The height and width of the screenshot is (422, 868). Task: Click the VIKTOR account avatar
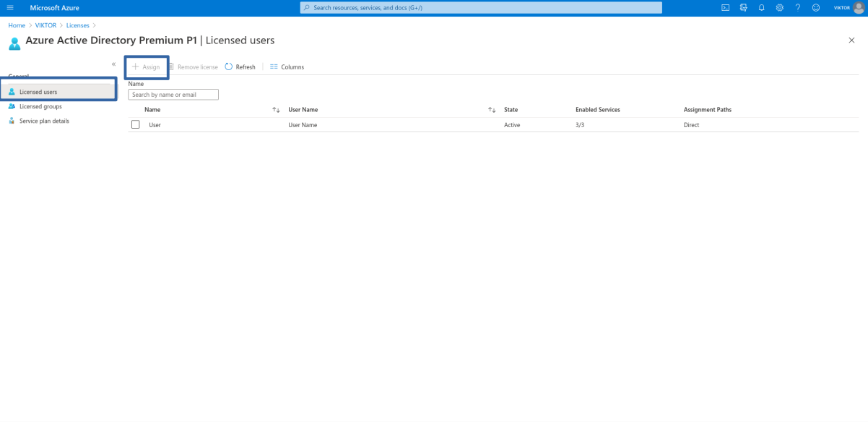click(x=859, y=8)
